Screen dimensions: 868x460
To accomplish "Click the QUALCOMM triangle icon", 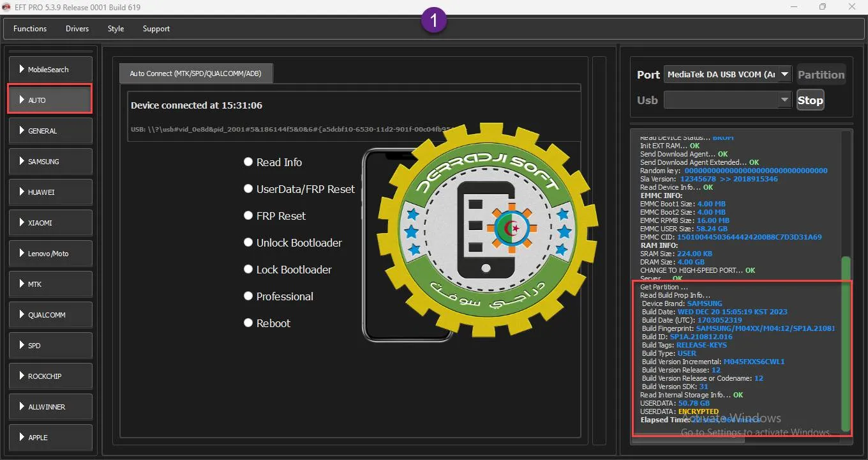I will [22, 314].
